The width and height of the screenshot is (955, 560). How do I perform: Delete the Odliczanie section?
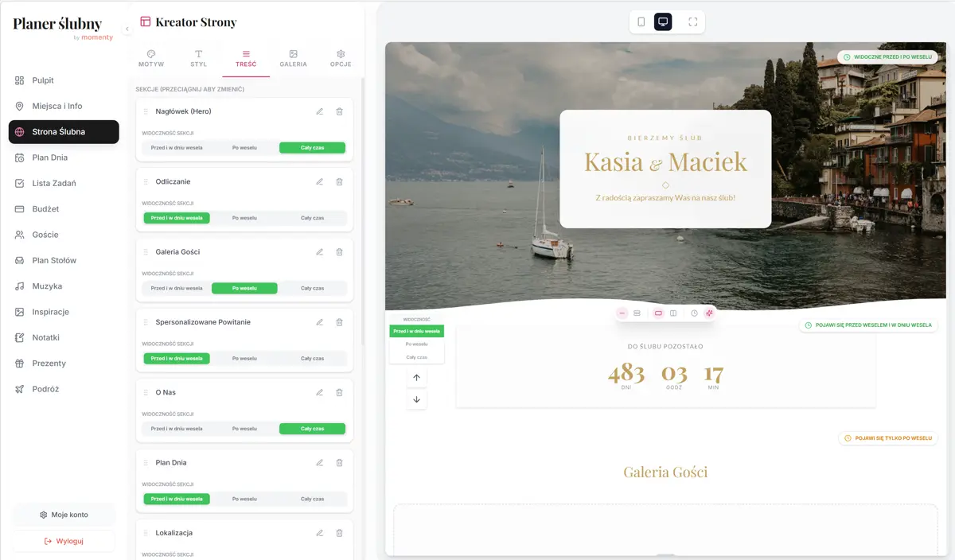click(x=339, y=182)
